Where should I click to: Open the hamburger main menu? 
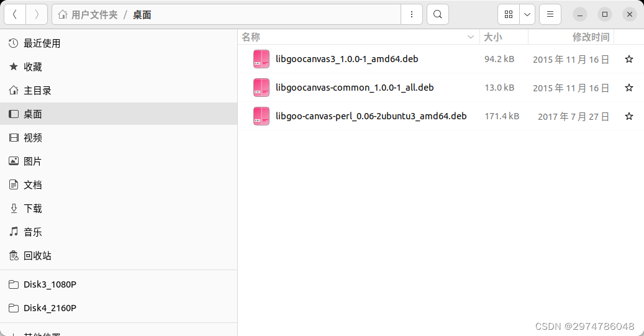[x=550, y=15]
